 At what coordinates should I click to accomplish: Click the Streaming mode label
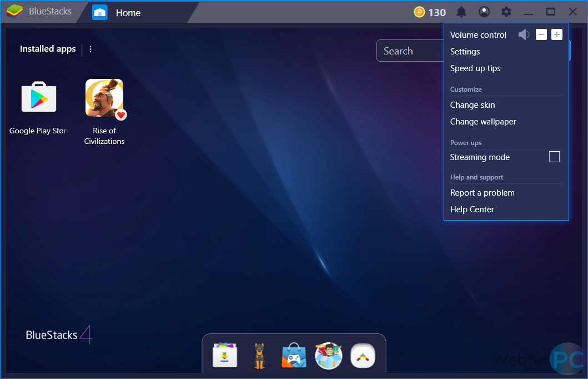point(480,157)
